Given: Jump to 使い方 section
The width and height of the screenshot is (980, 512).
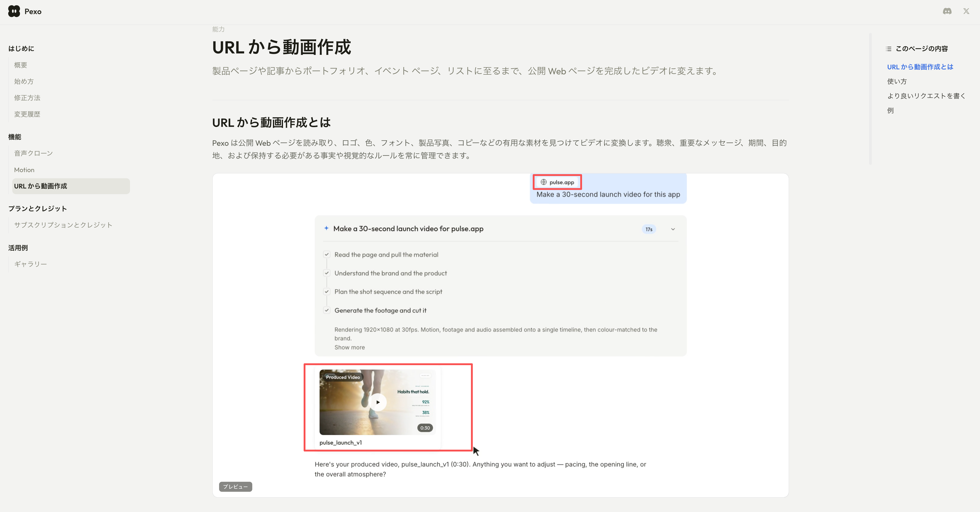Looking at the screenshot, I should [x=897, y=81].
